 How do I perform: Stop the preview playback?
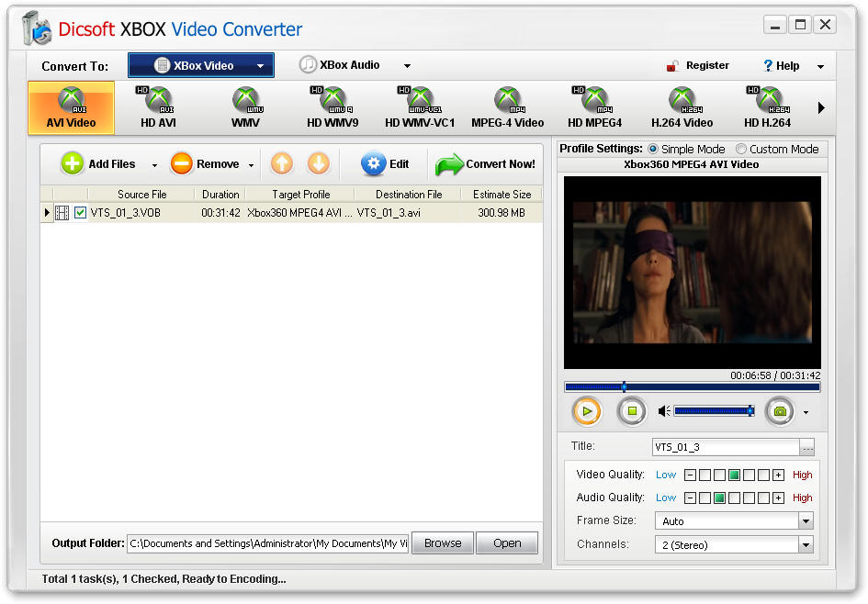click(x=632, y=411)
